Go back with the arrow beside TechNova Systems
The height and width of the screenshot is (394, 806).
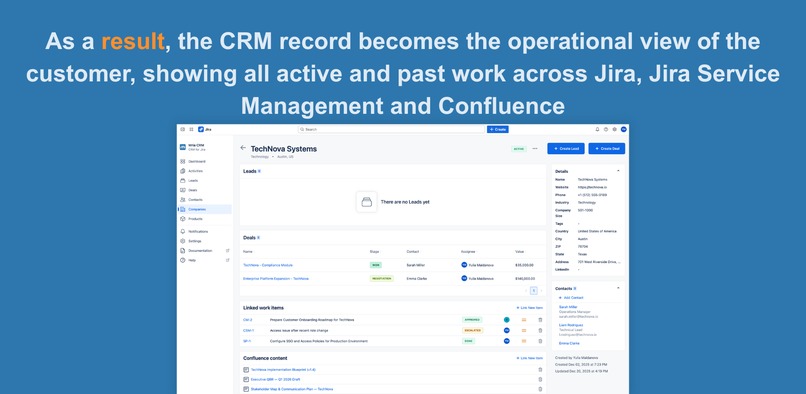point(243,148)
